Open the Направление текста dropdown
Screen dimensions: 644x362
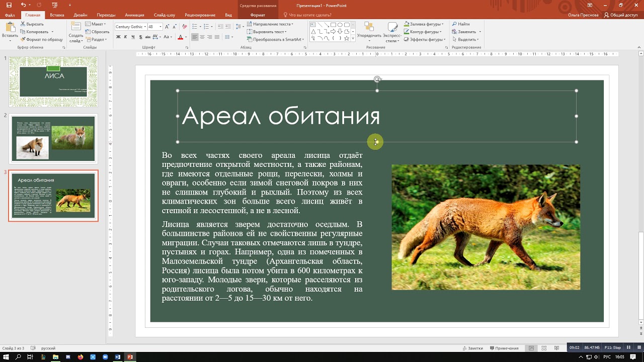click(270, 24)
